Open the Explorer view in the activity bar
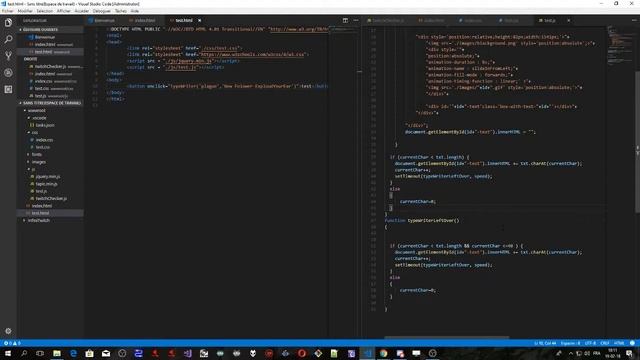 pos(8,23)
